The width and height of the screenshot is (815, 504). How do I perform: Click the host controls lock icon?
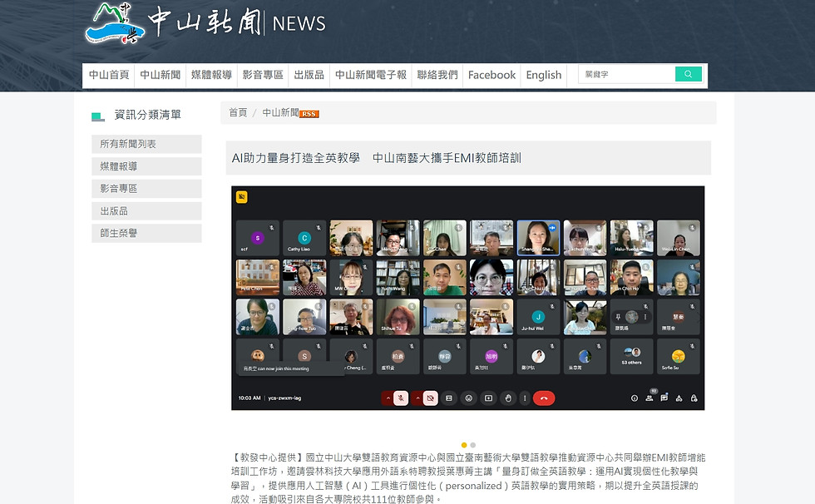point(694,398)
